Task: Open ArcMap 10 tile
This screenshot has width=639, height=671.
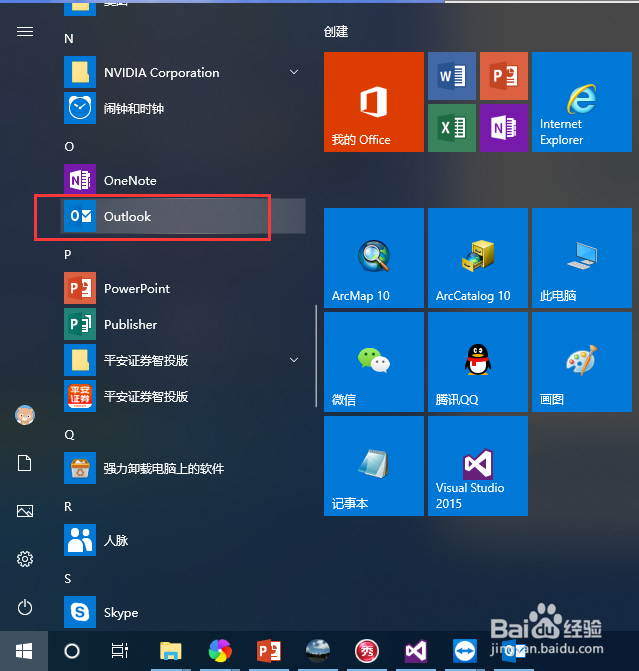Action: click(374, 258)
